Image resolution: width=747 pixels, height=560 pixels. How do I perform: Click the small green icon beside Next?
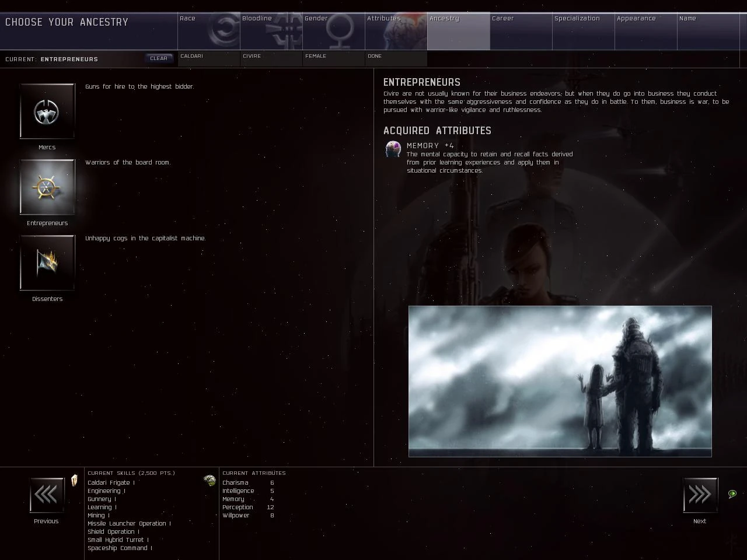tap(732, 494)
